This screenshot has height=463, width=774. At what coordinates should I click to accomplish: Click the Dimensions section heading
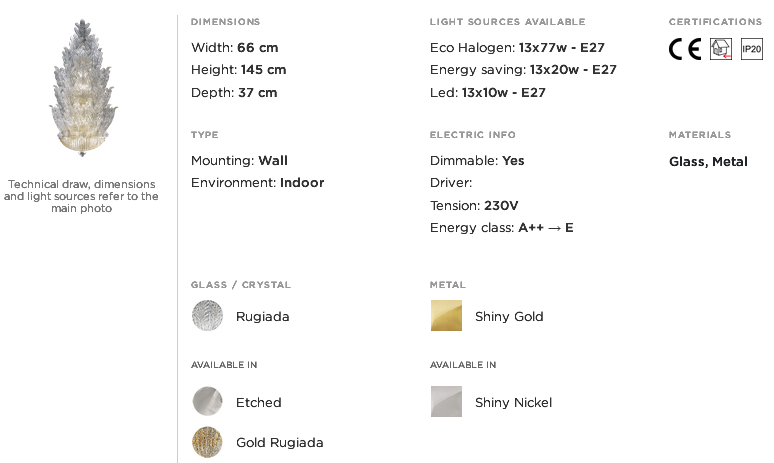click(x=226, y=22)
